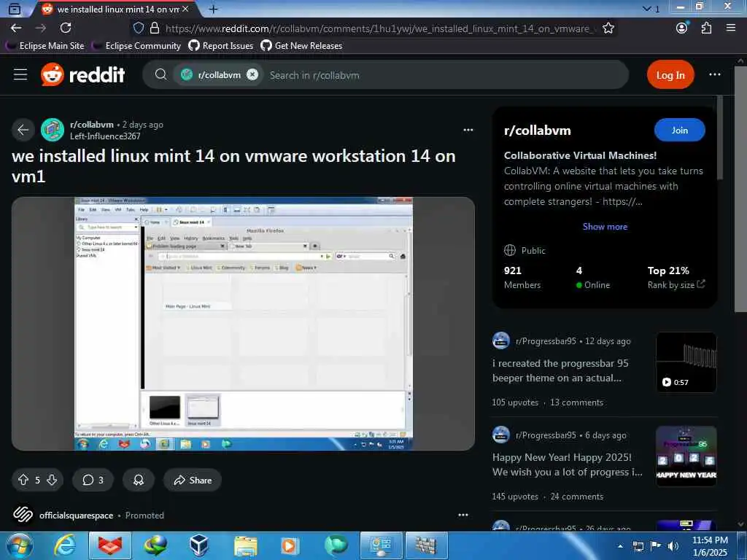Viewport: 747px width, 560px height.
Task: Click the Log In button
Action: click(670, 75)
